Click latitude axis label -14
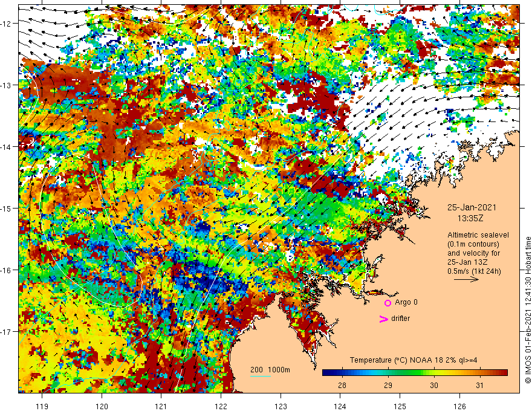This screenshot has width=532, height=411. tap(5, 147)
